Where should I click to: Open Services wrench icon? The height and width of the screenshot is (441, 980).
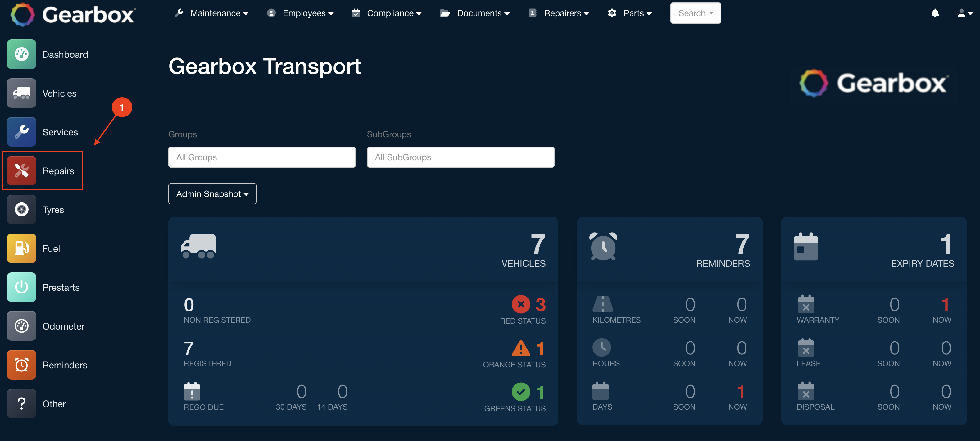[x=21, y=132]
